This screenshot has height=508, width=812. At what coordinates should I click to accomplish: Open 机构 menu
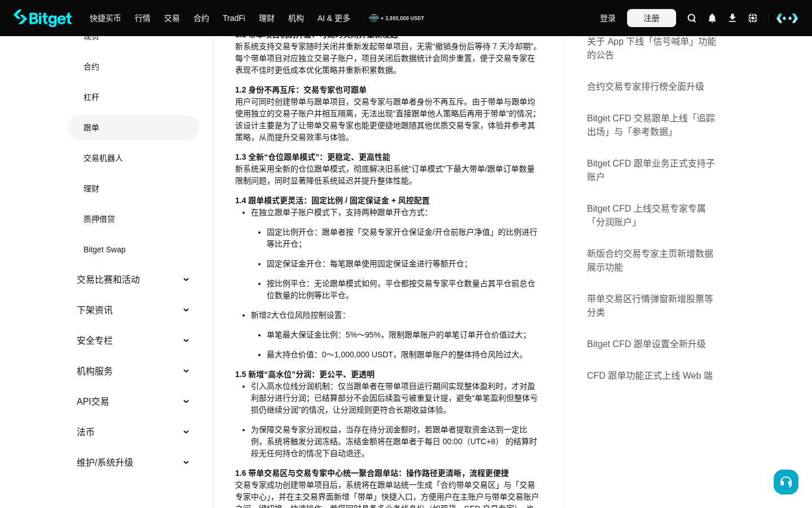[x=296, y=18]
